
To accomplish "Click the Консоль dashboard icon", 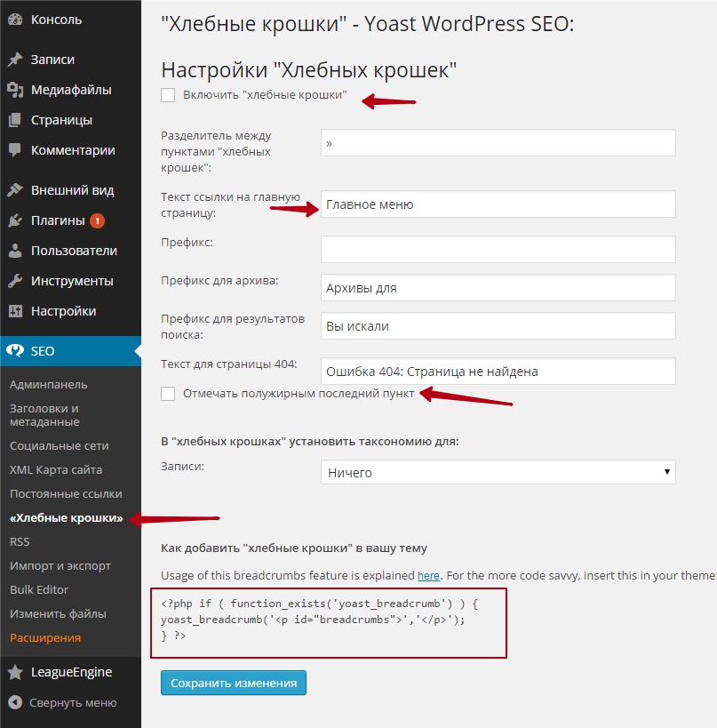I will pos(15,20).
